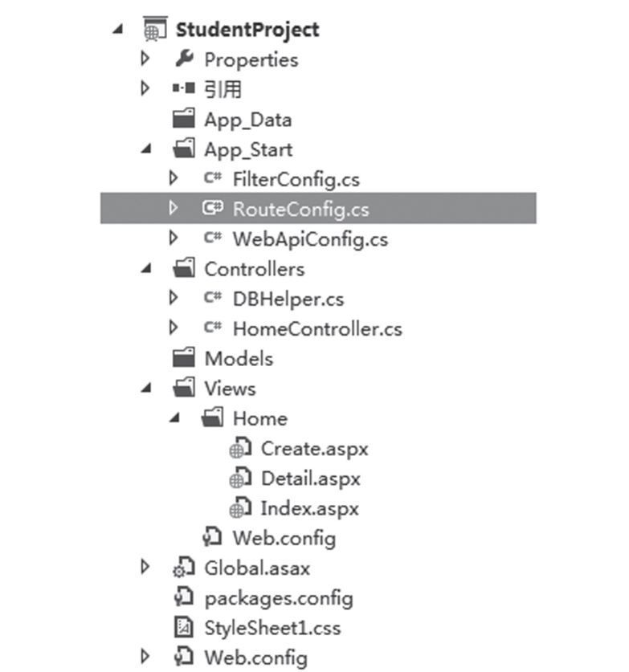Image resolution: width=629 pixels, height=672 pixels.
Task: Click the Properties wrench icon
Action: 185,59
